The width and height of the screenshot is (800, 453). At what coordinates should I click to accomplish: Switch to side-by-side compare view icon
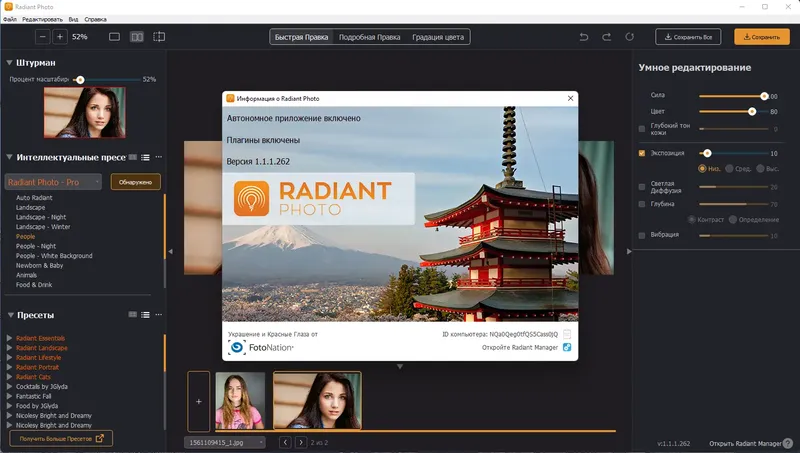pos(137,37)
